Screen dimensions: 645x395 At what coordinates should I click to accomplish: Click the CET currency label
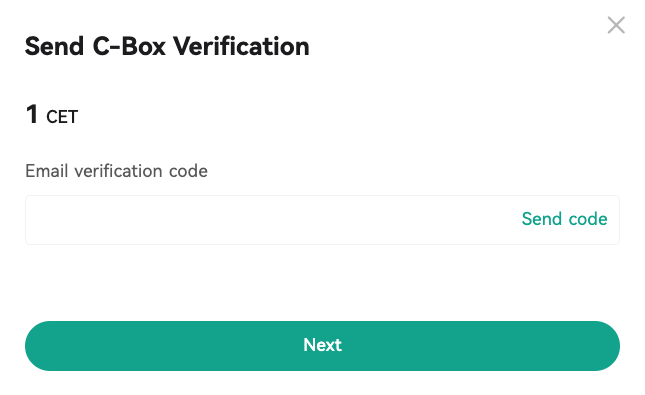pos(62,117)
